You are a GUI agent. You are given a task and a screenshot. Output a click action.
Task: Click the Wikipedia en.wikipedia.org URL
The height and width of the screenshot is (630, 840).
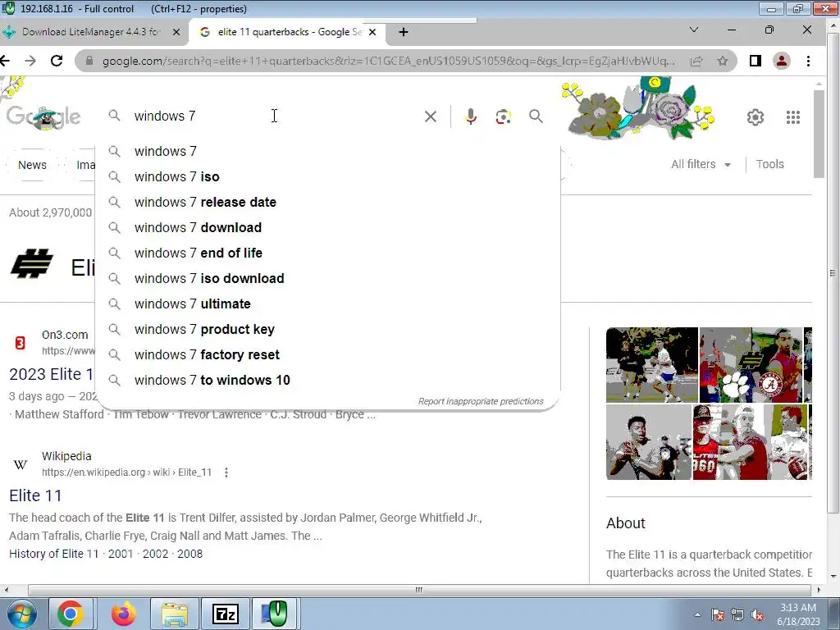(x=126, y=472)
